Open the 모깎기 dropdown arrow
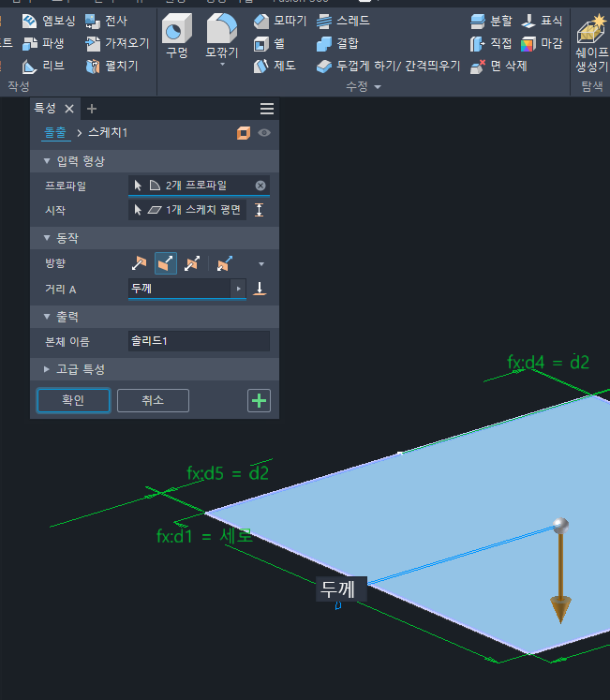 point(222,65)
